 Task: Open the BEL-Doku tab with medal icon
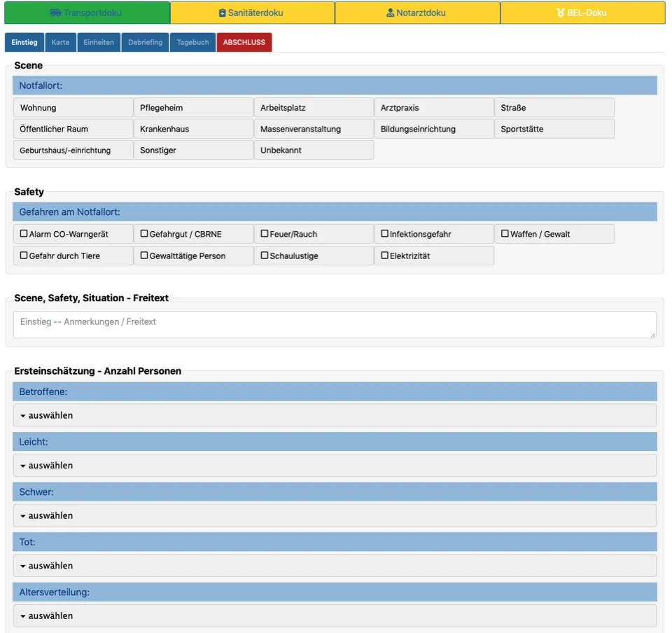pos(582,13)
